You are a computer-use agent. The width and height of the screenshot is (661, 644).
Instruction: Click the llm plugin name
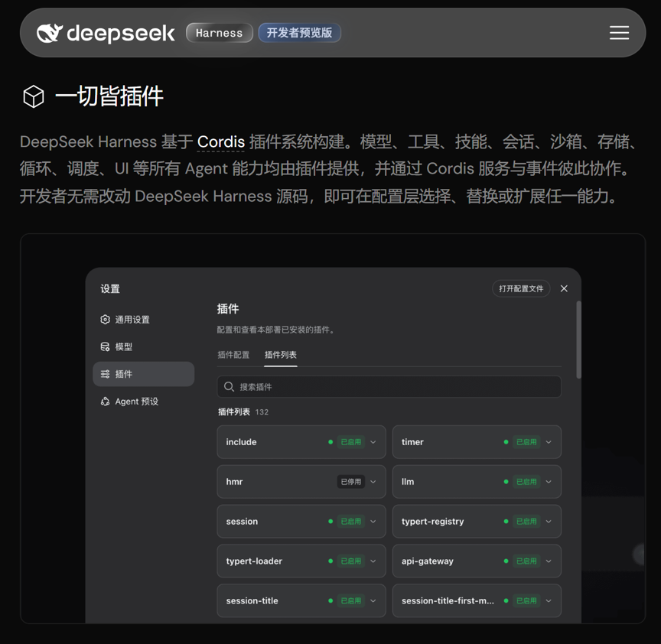pos(408,482)
